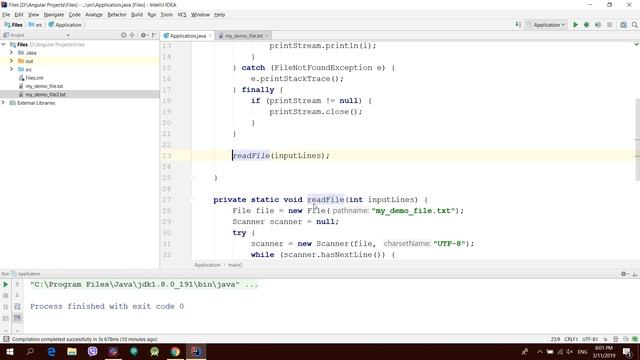This screenshot has width=640, height=360.
Task: Open Run panel settings gear
Action: click(x=624, y=274)
